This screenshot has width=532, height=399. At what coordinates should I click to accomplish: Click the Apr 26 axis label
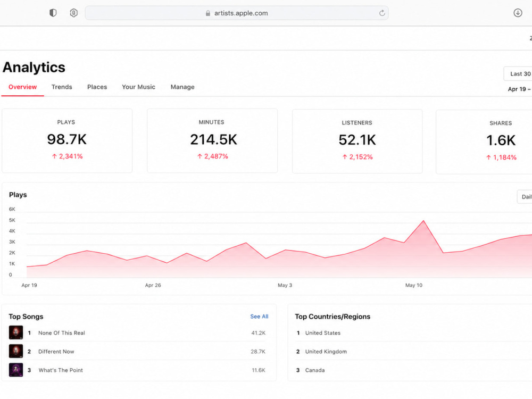click(153, 285)
